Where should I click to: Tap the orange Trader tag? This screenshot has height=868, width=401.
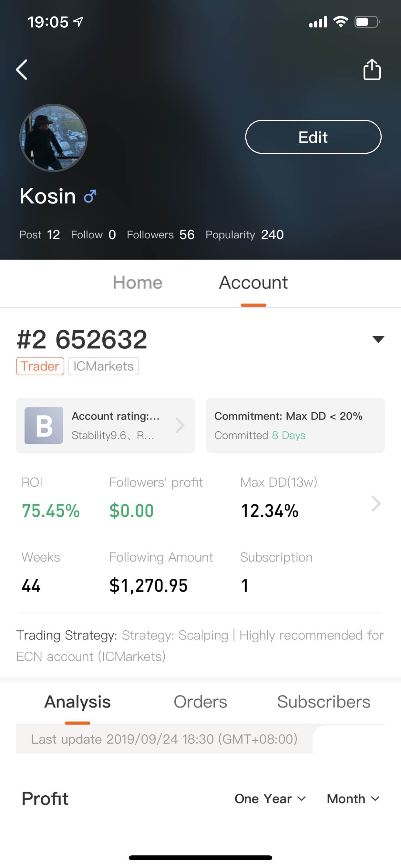(40, 366)
